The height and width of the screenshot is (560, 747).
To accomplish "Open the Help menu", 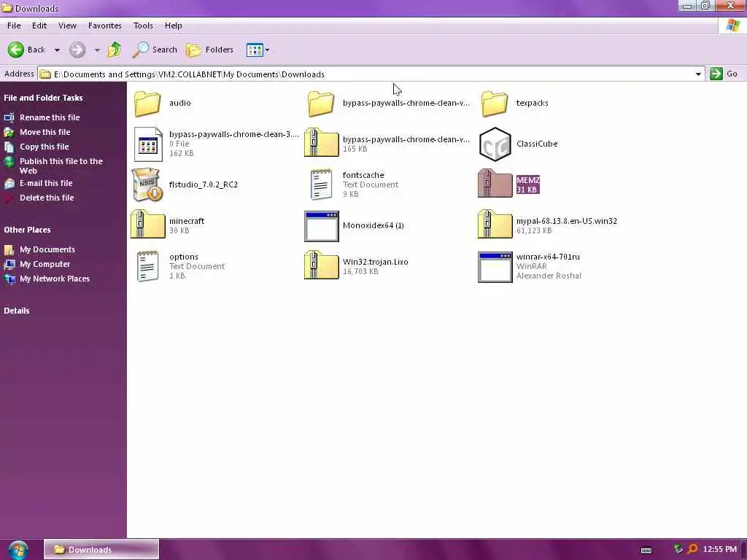I will coord(174,26).
